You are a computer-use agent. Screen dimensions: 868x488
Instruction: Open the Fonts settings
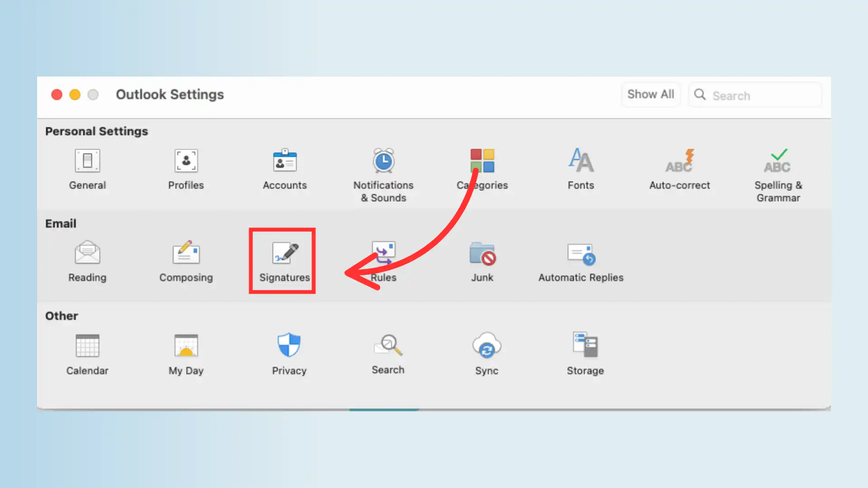581,169
